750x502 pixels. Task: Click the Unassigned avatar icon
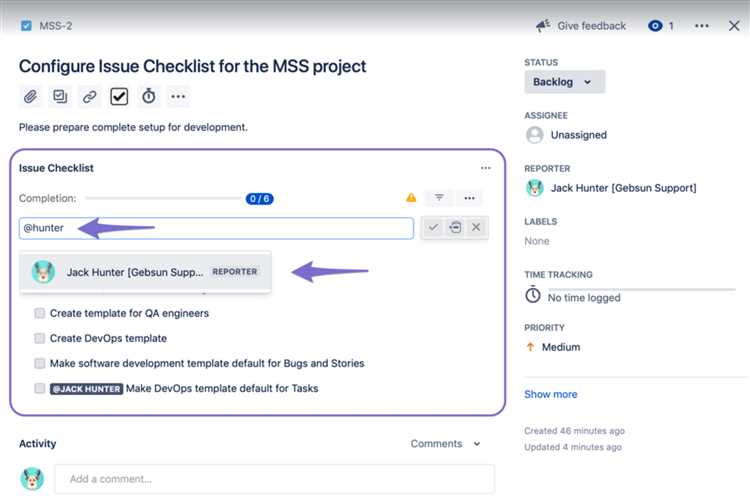click(535, 135)
